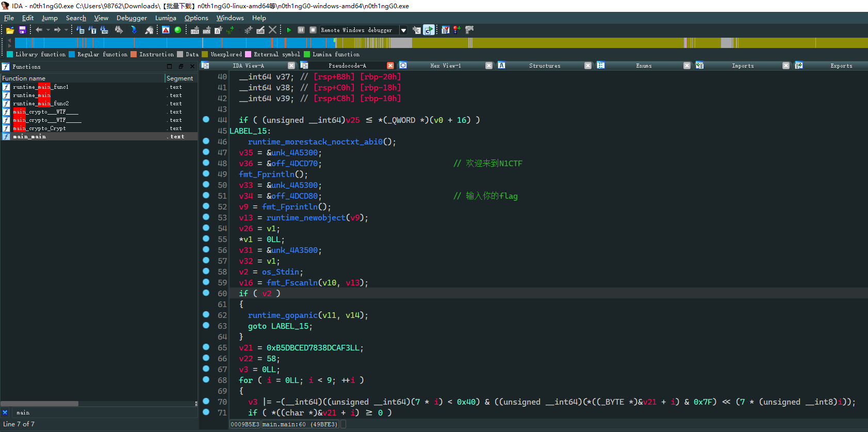This screenshot has width=868, height=432.
Task: Click the Segment column header
Action: [179, 78]
